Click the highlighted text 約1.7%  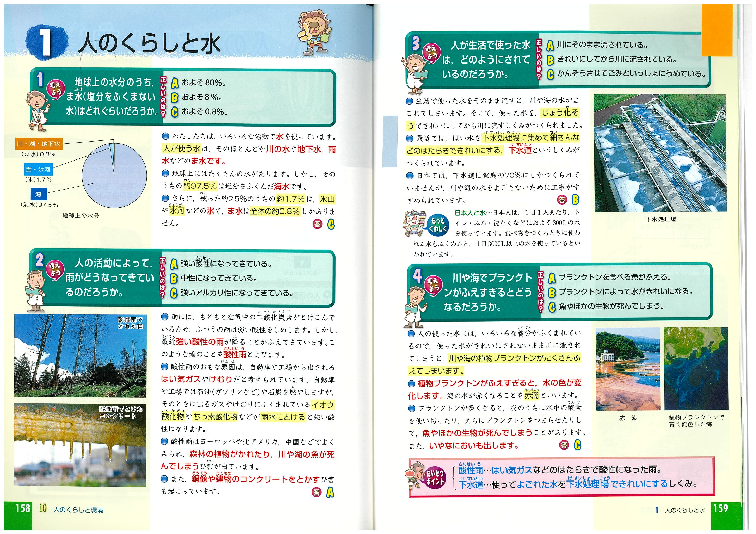[x=291, y=199]
